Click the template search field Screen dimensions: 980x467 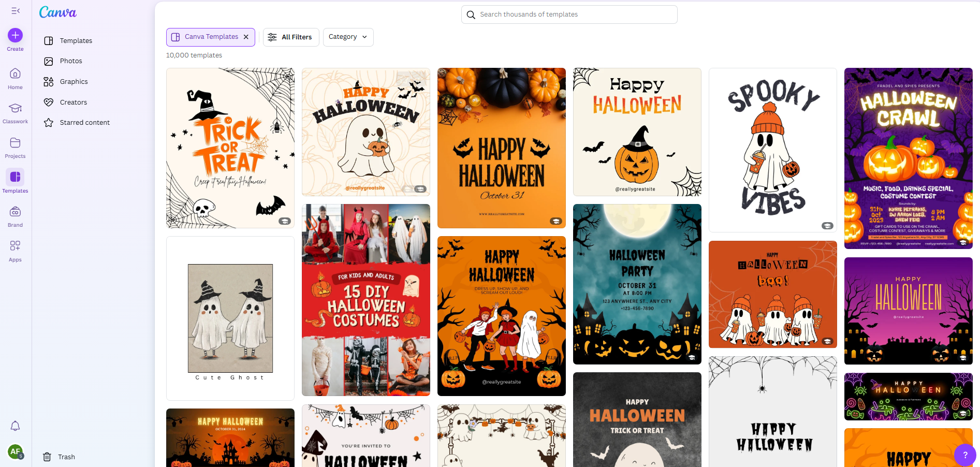click(568, 14)
